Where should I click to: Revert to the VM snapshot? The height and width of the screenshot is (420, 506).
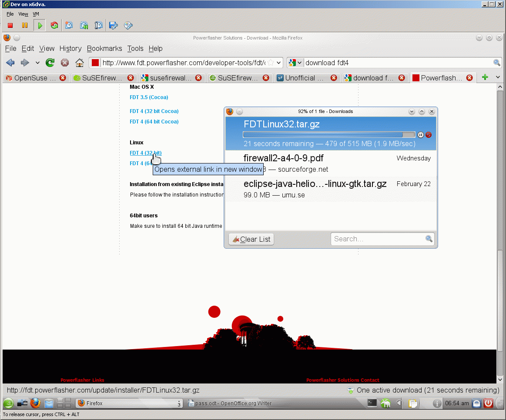(84, 26)
